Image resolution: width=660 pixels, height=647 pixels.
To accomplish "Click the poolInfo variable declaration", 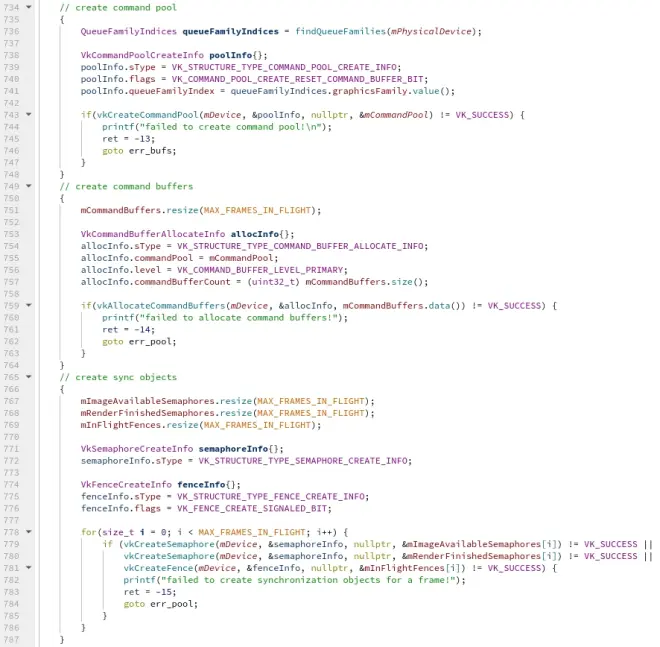I will click(230, 55).
